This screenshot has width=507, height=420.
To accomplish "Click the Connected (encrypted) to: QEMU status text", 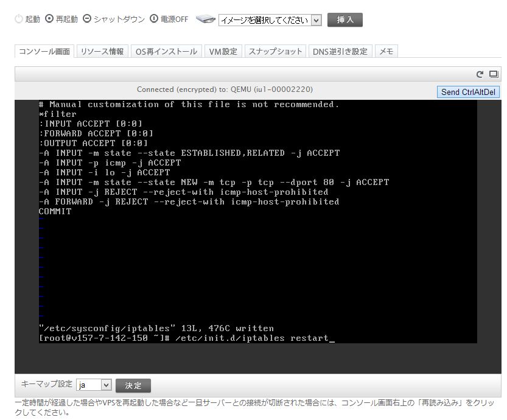I will click(225, 89).
